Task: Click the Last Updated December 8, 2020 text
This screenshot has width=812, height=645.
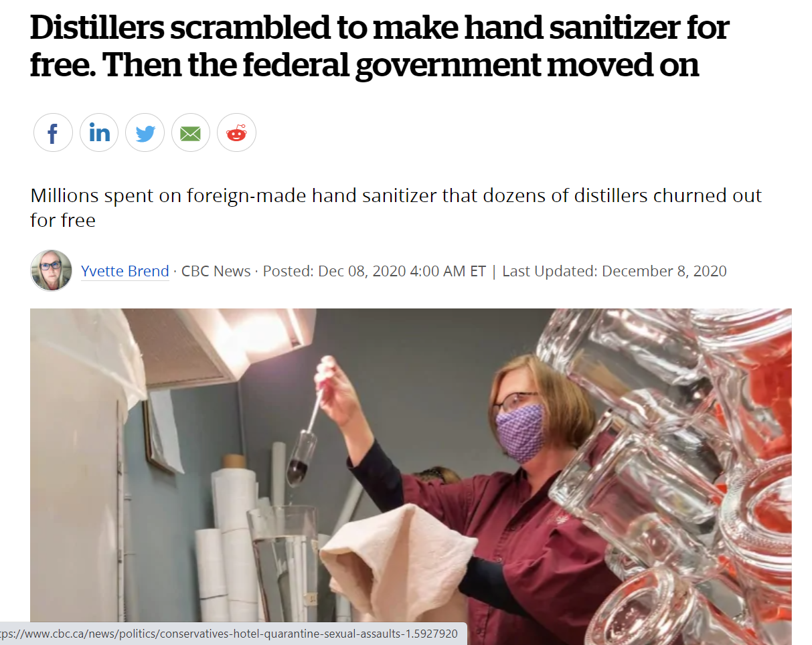Action: click(x=615, y=271)
